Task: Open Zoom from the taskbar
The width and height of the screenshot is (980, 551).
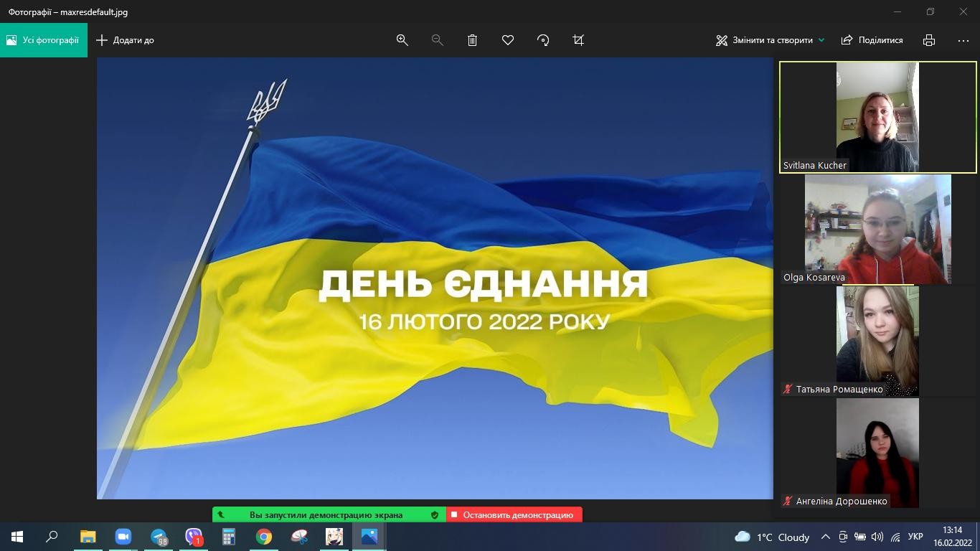Action: click(x=123, y=537)
